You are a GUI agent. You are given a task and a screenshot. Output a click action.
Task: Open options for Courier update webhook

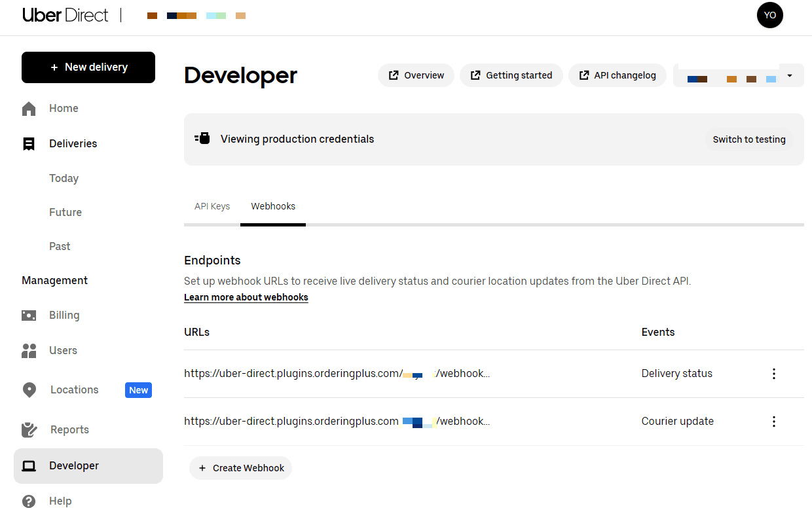[x=774, y=422]
